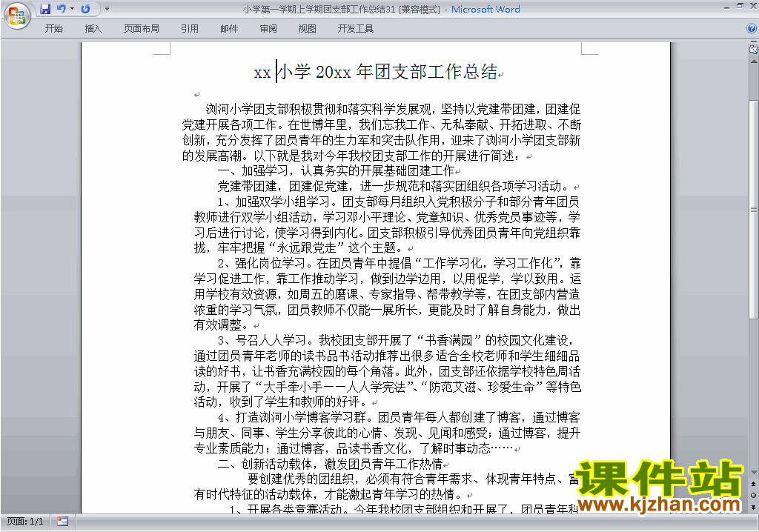Click the line starting 3、号召人人学习
Viewport: 759px width, 532px height.
click(396, 340)
